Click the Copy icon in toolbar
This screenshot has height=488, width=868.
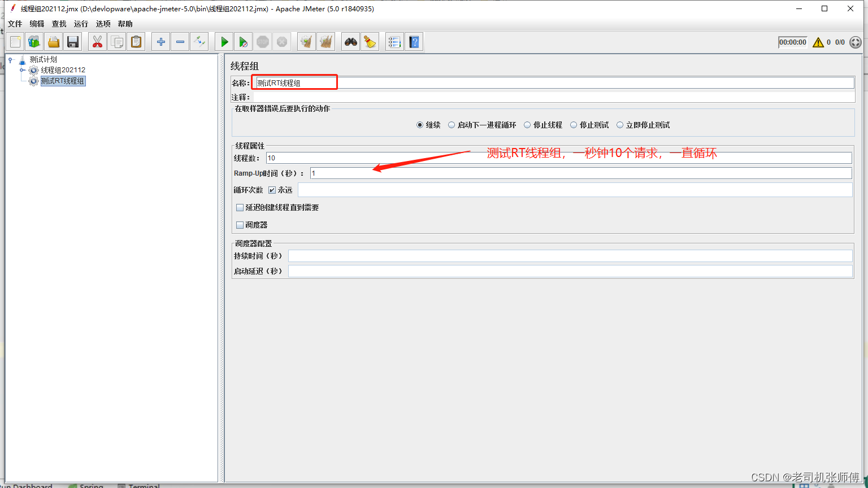click(117, 42)
